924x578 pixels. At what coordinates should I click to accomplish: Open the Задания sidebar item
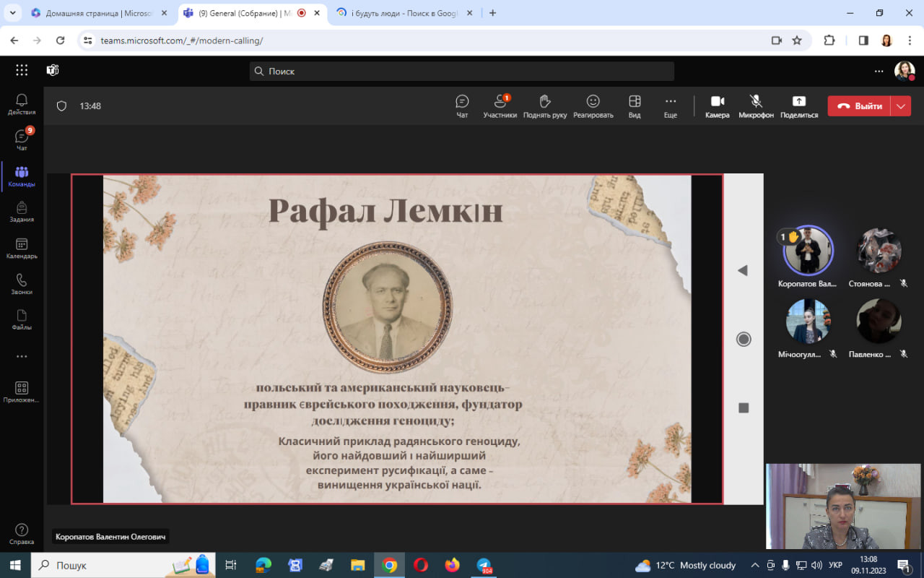point(22,212)
